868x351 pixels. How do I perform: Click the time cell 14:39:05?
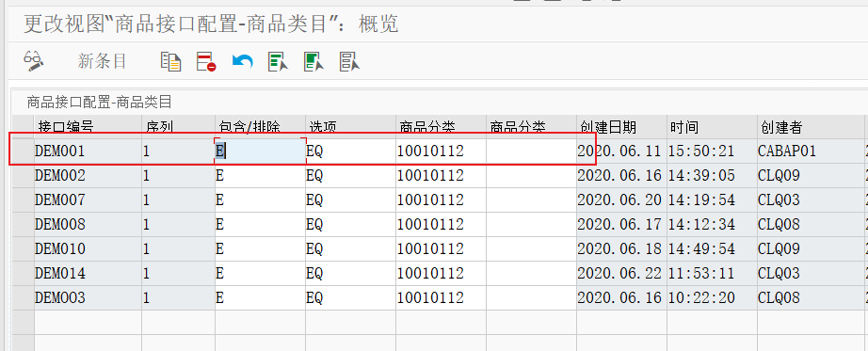[712, 175]
